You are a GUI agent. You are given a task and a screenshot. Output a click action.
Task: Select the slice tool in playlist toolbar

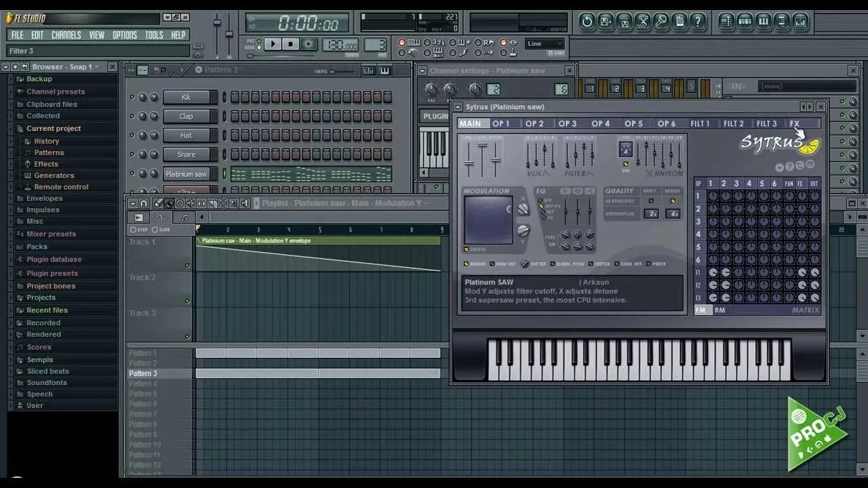tap(212, 203)
